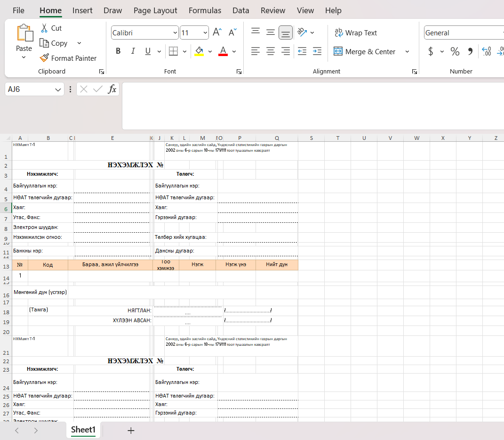Align text to the right

[286, 51]
